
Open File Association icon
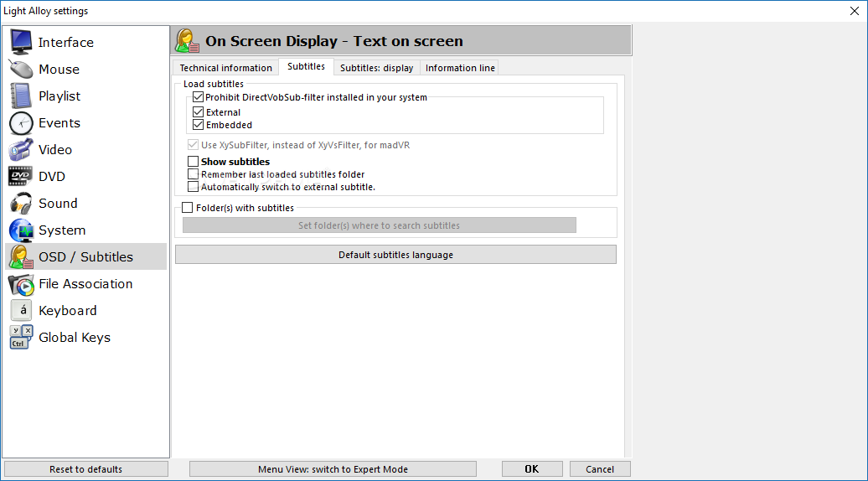click(21, 284)
